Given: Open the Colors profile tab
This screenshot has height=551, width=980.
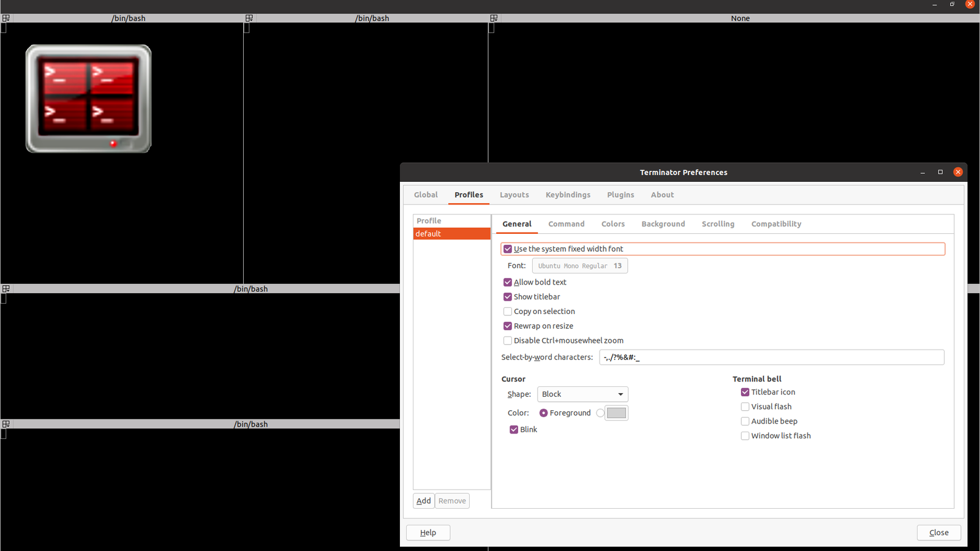Looking at the screenshot, I should [613, 224].
